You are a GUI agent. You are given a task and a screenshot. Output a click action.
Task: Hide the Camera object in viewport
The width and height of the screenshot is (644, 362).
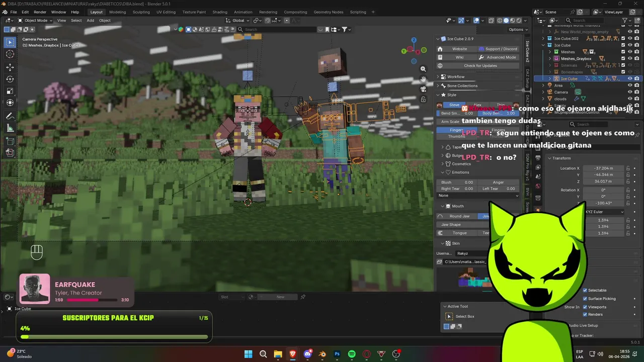click(630, 92)
